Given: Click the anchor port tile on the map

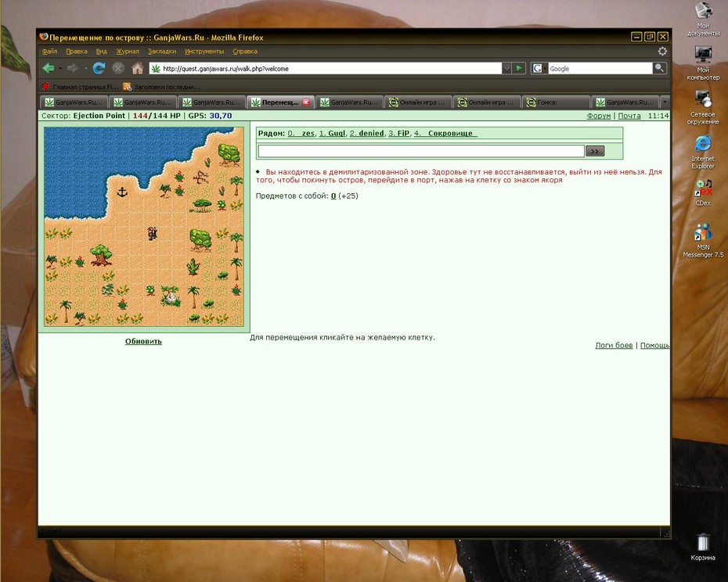Looking at the screenshot, I should click(122, 192).
